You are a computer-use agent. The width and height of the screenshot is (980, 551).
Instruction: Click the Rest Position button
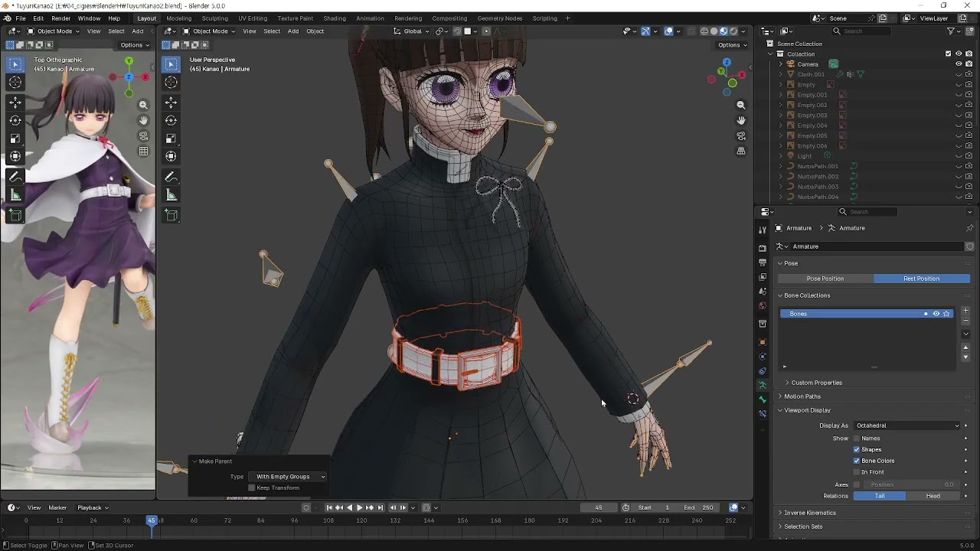(x=922, y=279)
